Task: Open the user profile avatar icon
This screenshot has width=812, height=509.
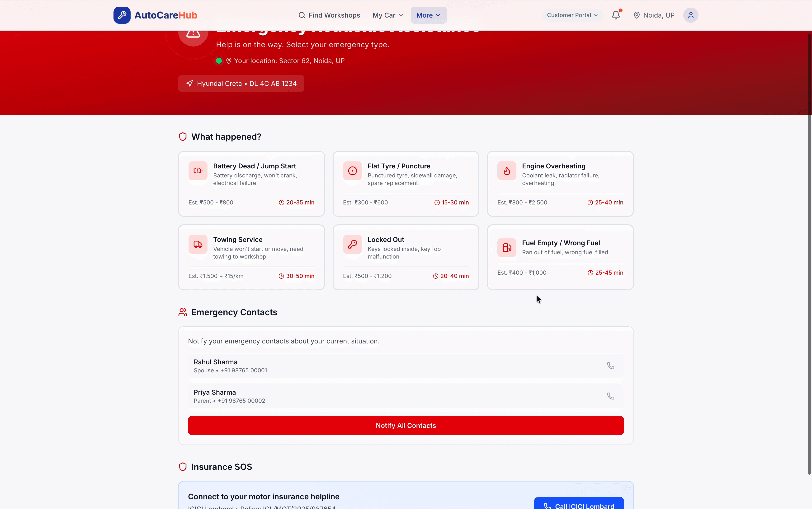Action: [x=690, y=15]
